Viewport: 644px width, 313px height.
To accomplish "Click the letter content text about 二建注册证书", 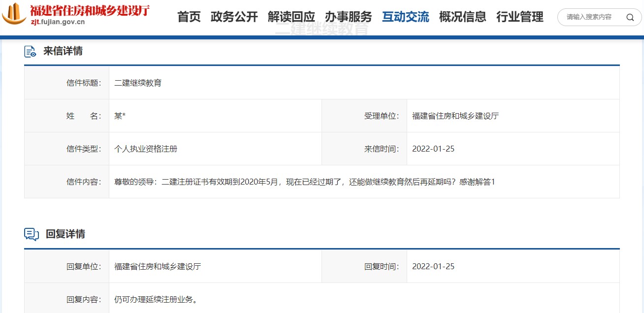I will pos(304,182).
